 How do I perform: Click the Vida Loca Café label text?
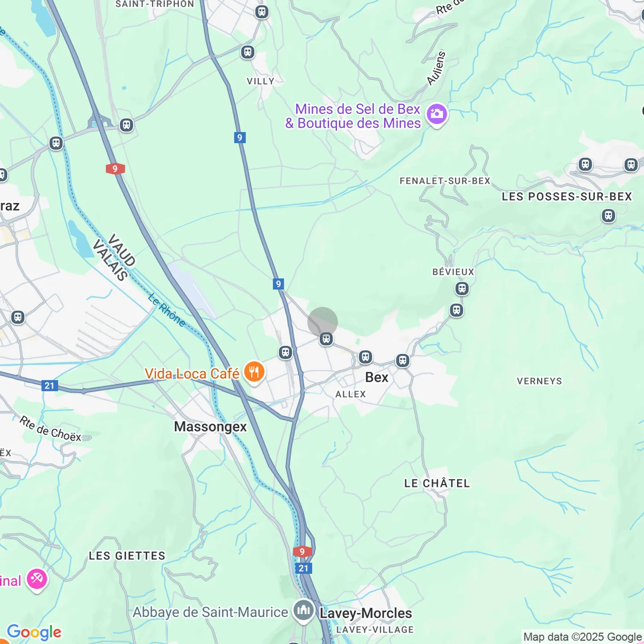(x=192, y=374)
